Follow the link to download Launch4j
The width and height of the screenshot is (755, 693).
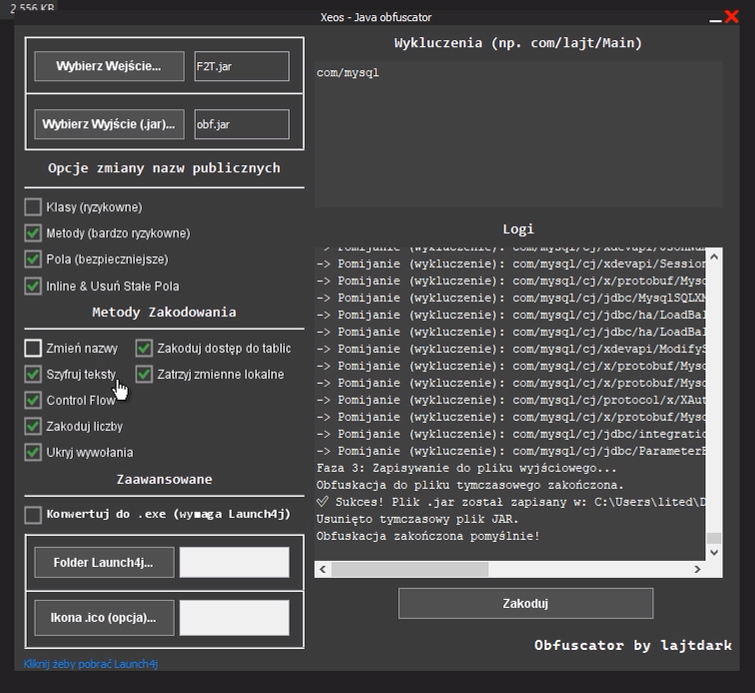91,664
